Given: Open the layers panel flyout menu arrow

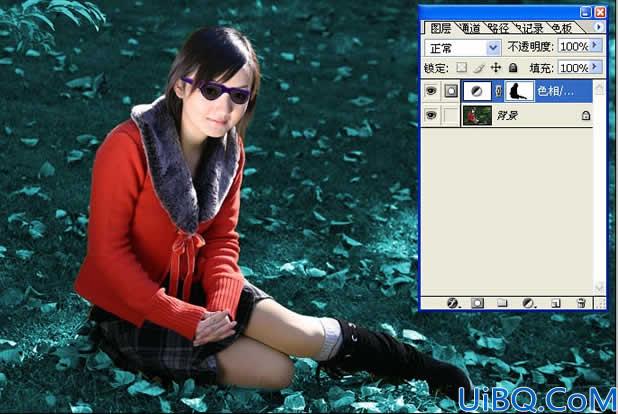Looking at the screenshot, I should click(x=599, y=27).
